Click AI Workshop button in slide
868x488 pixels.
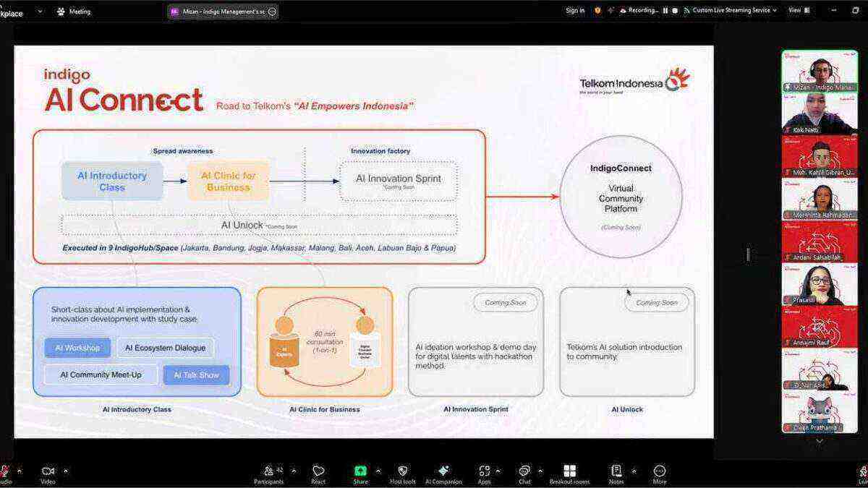(x=77, y=348)
